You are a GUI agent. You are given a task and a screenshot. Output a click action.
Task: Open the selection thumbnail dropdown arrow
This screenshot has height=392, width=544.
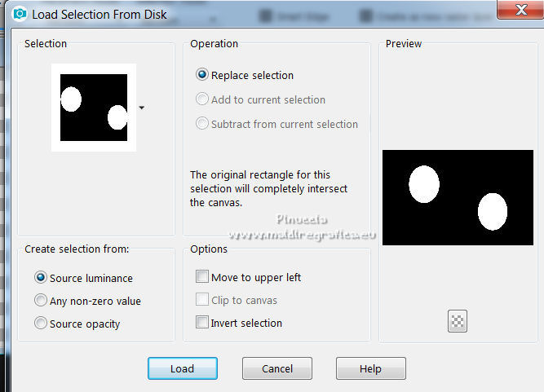point(142,108)
